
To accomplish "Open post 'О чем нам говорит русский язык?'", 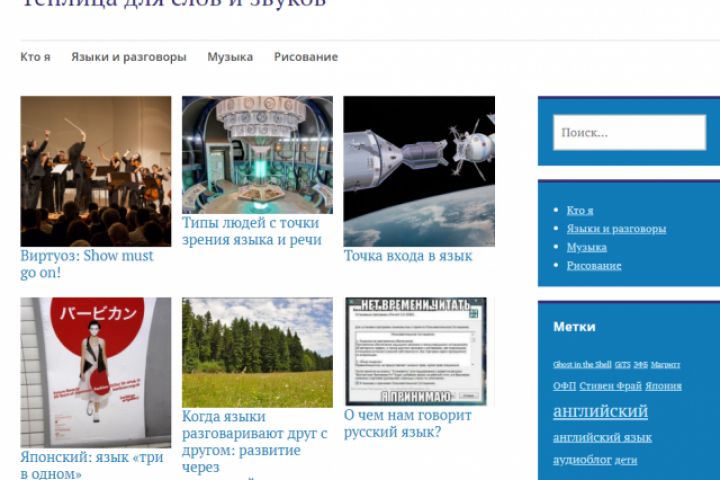I will coord(408,424).
